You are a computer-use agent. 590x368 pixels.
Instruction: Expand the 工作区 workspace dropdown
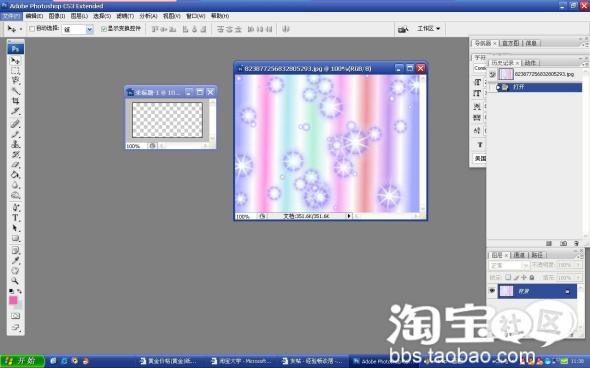429,29
